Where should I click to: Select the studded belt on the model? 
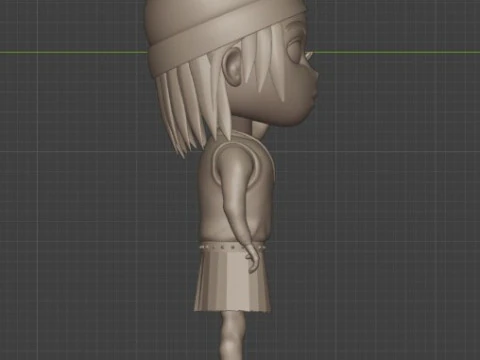click(x=232, y=248)
